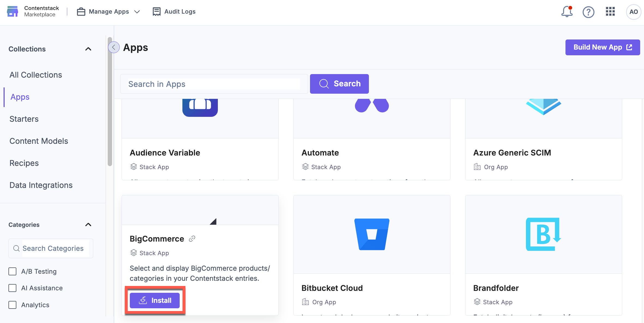Open Content Models collection
Screen dimensions: 644x323
[39, 141]
